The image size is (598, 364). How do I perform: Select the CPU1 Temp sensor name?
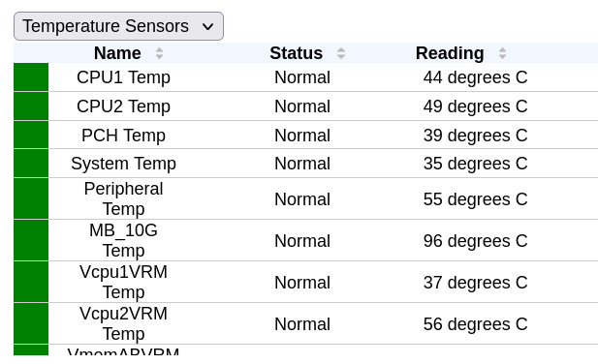point(123,77)
